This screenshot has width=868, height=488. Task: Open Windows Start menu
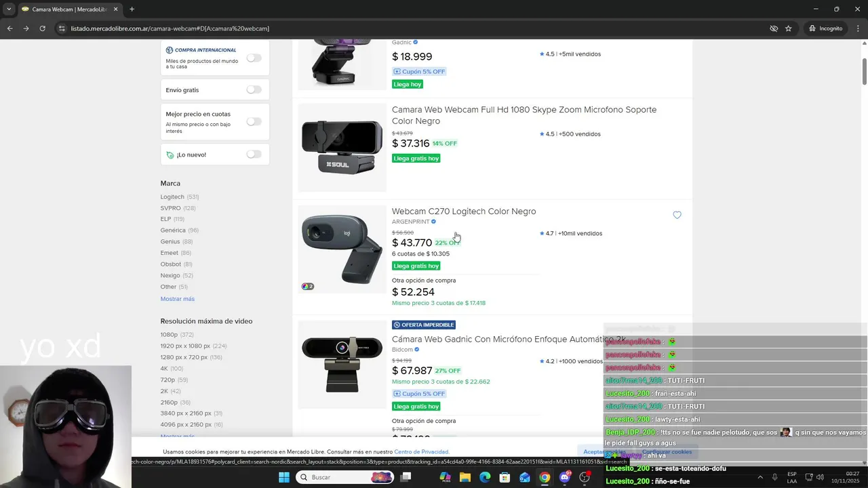coord(284,477)
